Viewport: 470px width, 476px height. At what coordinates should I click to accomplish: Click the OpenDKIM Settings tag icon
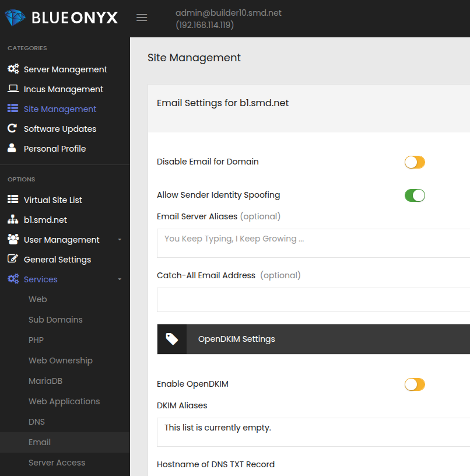click(x=172, y=339)
